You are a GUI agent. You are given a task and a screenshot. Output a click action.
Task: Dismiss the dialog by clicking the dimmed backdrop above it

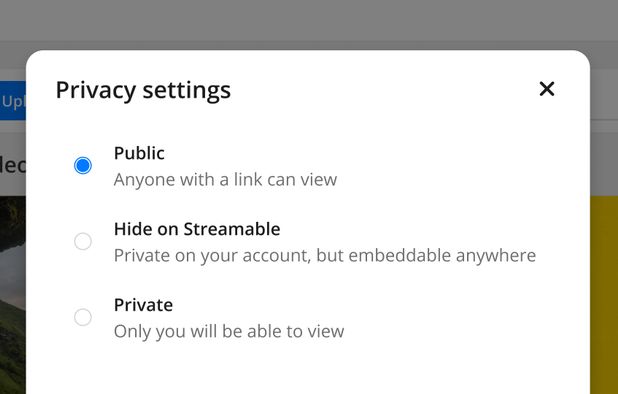309,24
